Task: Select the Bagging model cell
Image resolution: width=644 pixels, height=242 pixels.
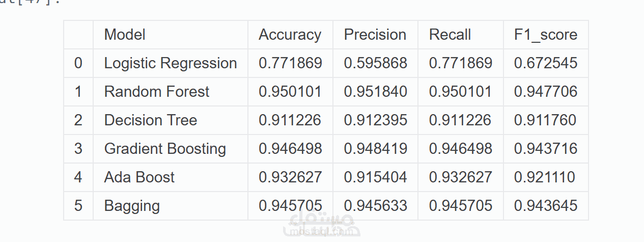Action: pos(132,206)
